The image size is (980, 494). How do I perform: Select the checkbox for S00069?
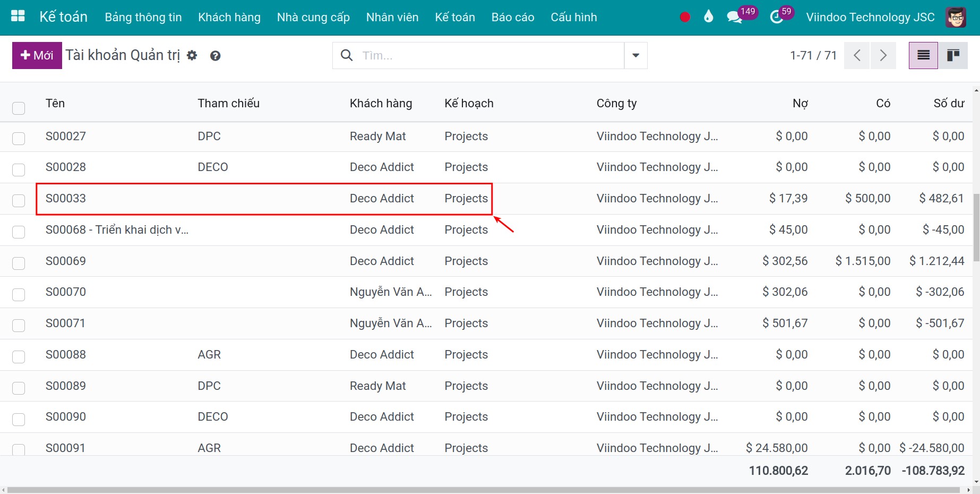pyautogui.click(x=19, y=263)
